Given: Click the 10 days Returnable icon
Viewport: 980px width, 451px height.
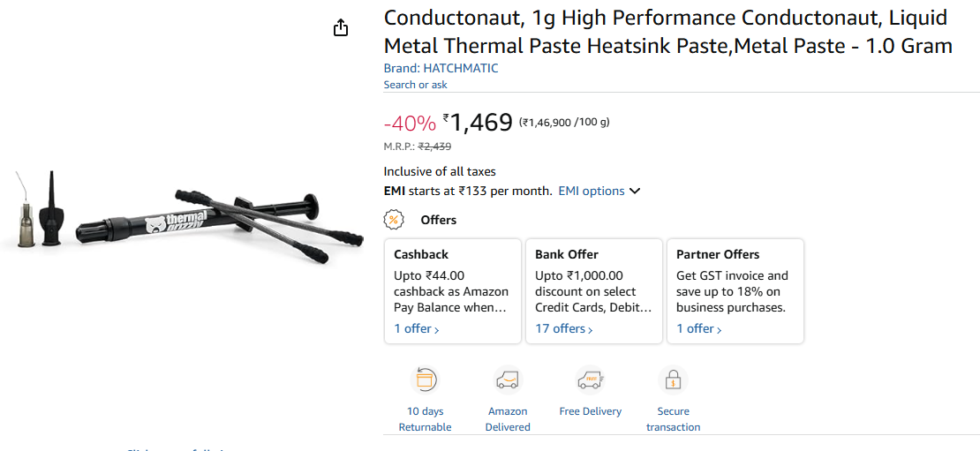Looking at the screenshot, I should pos(425,380).
